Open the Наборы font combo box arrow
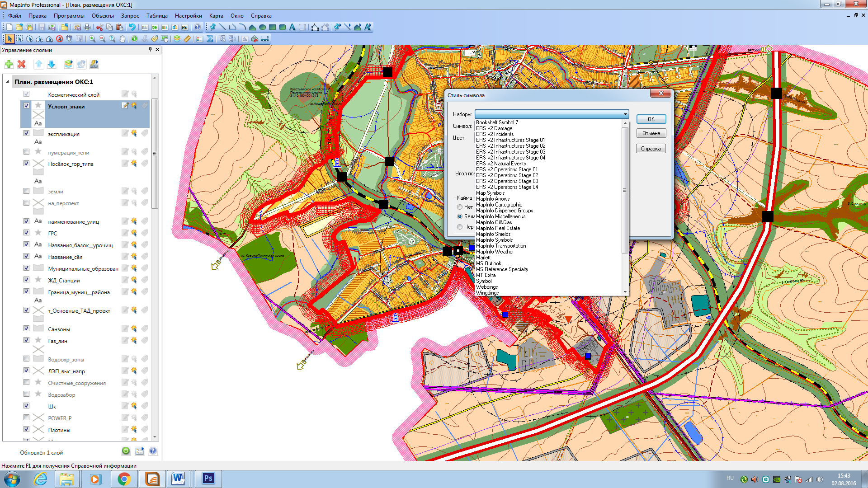This screenshot has width=868, height=488. coord(625,114)
